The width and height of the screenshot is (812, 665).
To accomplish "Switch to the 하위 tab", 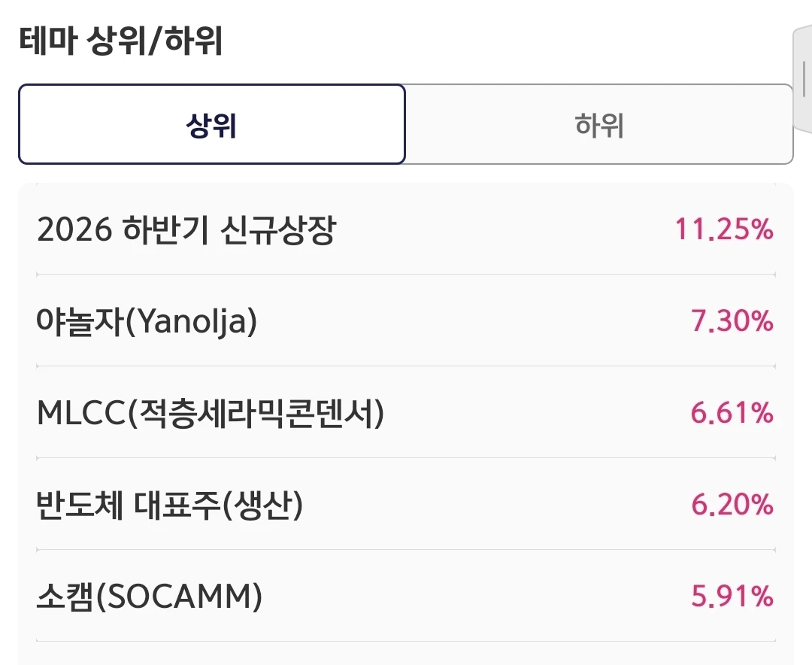I will pos(598,124).
